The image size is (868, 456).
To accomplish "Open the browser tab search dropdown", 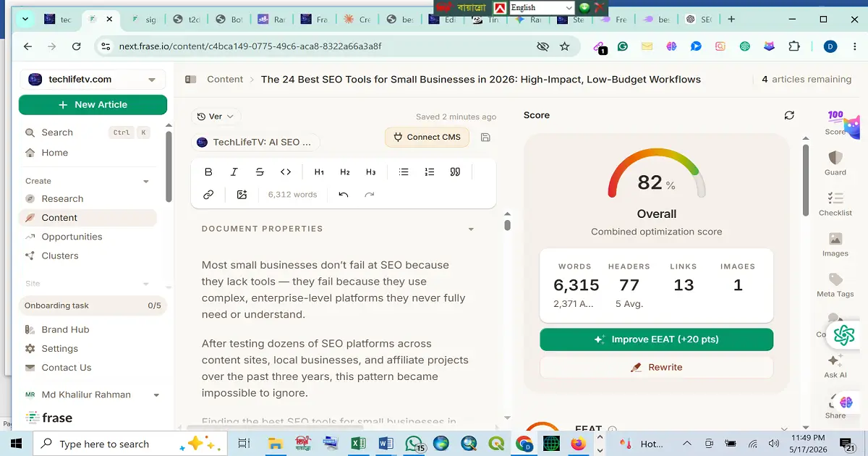I will (x=25, y=20).
